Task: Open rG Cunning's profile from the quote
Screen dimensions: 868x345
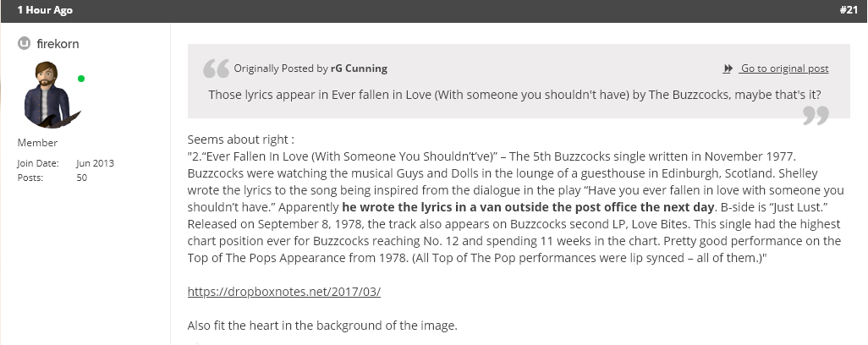Action: (x=359, y=68)
